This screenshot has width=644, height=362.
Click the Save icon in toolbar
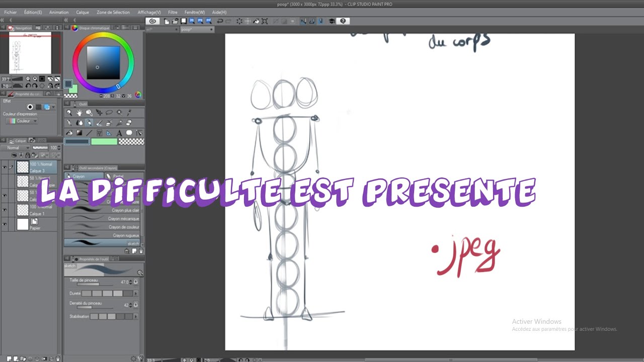click(183, 21)
